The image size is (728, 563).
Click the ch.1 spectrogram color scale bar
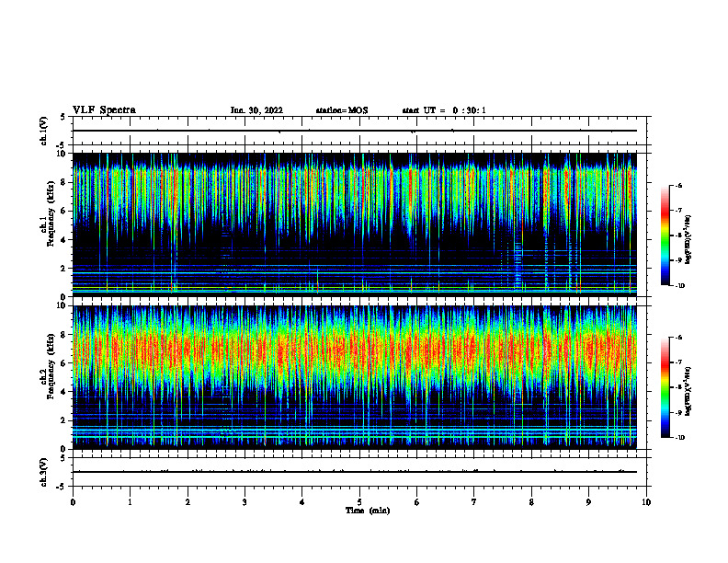(665, 236)
